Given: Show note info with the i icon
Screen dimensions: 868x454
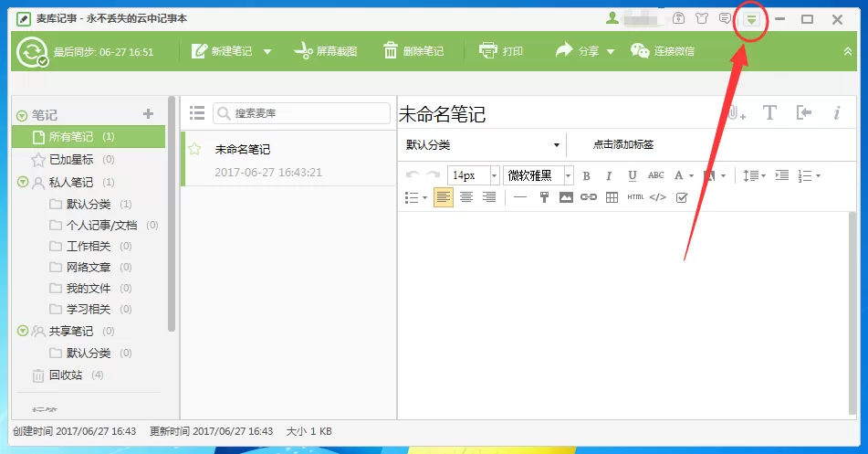Looking at the screenshot, I should pos(836,113).
